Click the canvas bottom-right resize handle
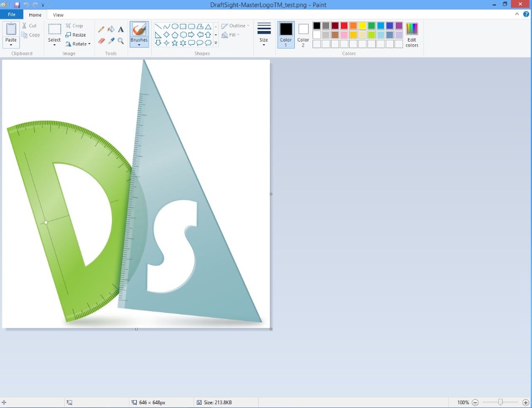 (x=271, y=329)
